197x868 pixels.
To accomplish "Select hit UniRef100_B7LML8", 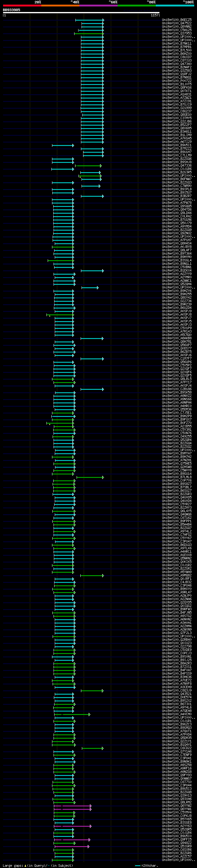I will point(177,478).
